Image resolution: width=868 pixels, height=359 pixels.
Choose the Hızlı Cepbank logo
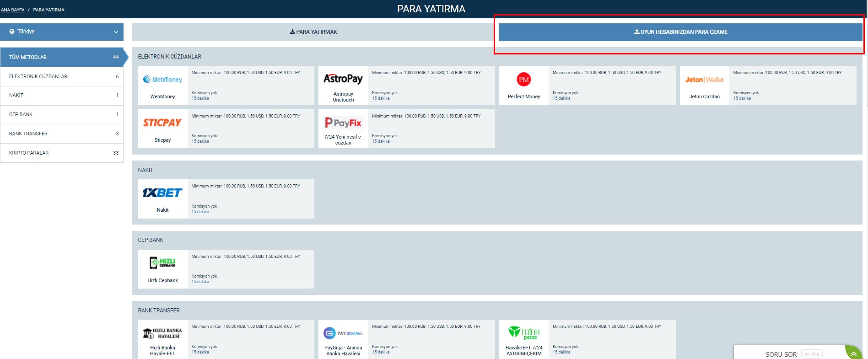tap(162, 263)
